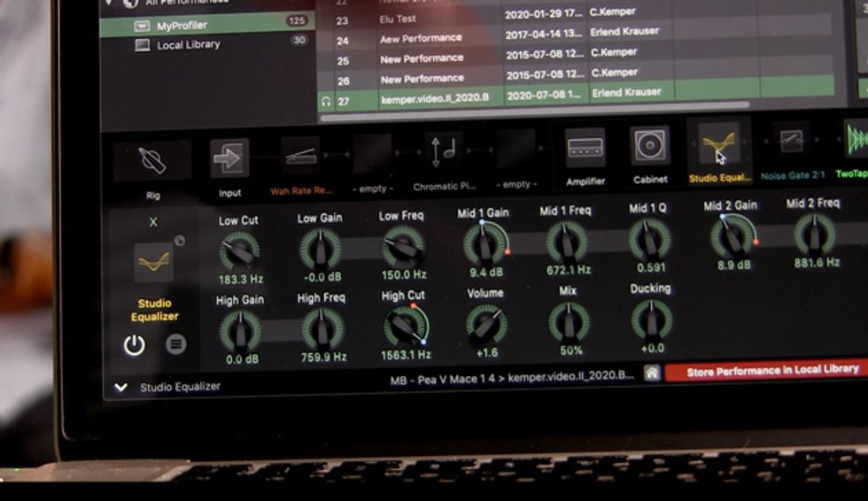Open the Amplifier module
This screenshot has width=868, height=501.
(x=585, y=147)
